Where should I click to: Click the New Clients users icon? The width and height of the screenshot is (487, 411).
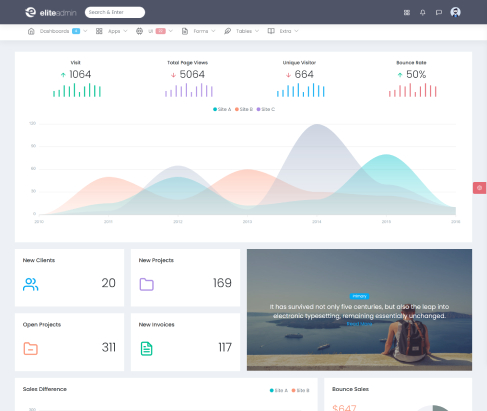pos(31,284)
